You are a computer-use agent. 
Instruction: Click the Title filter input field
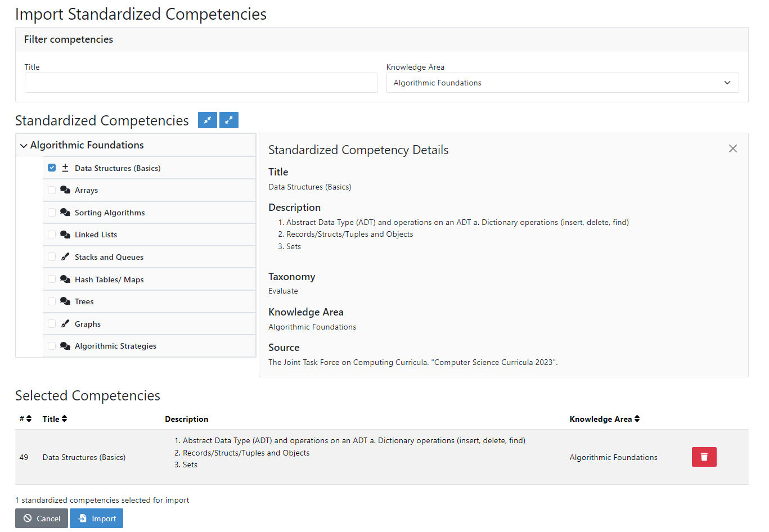[201, 82]
